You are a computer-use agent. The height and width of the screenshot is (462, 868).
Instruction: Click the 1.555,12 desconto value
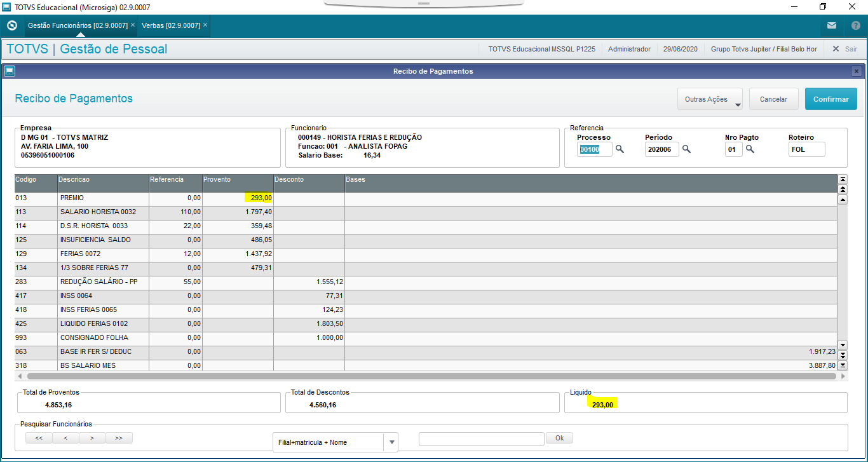pyautogui.click(x=329, y=282)
